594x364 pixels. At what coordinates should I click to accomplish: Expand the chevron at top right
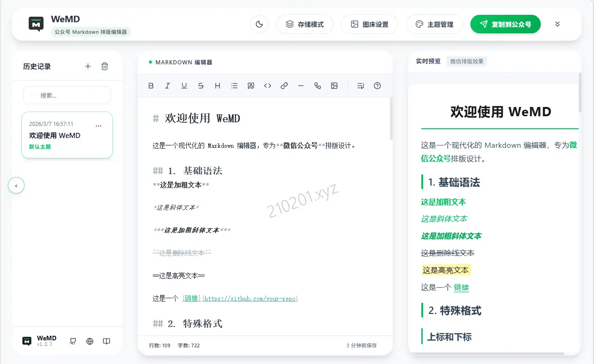click(557, 24)
